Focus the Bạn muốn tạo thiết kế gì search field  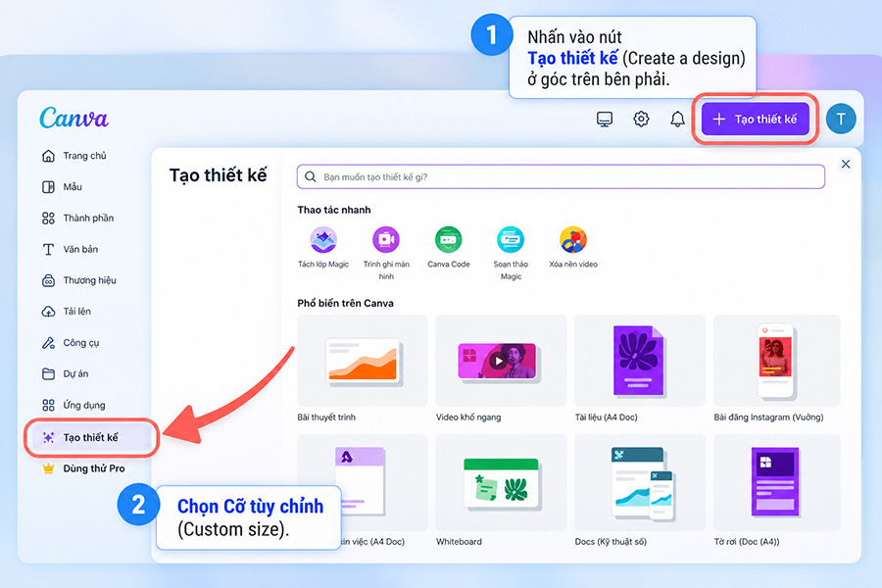(561, 176)
